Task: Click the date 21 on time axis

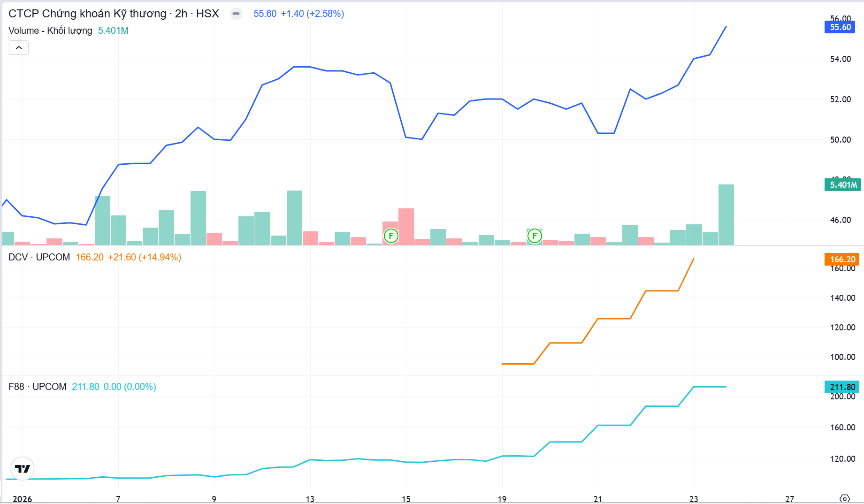Action: pyautogui.click(x=598, y=499)
